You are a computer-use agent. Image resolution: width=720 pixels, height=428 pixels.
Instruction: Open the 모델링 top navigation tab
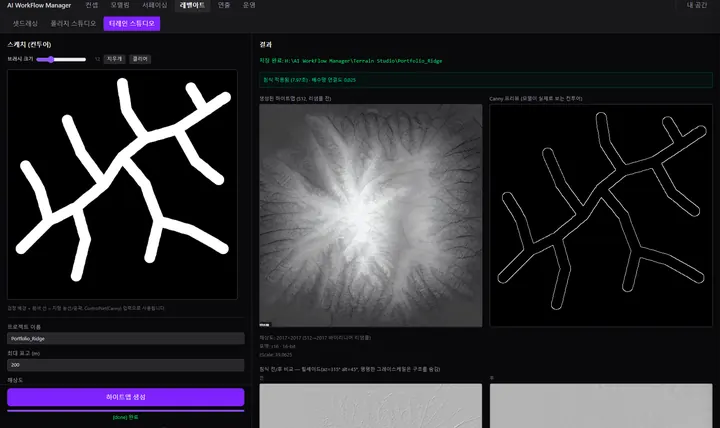[x=120, y=5]
